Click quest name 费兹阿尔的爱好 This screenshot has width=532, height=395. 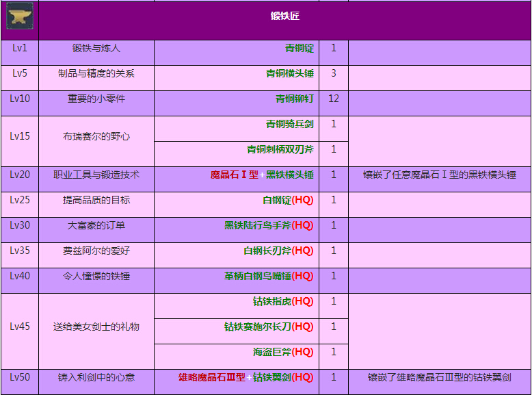(96, 251)
